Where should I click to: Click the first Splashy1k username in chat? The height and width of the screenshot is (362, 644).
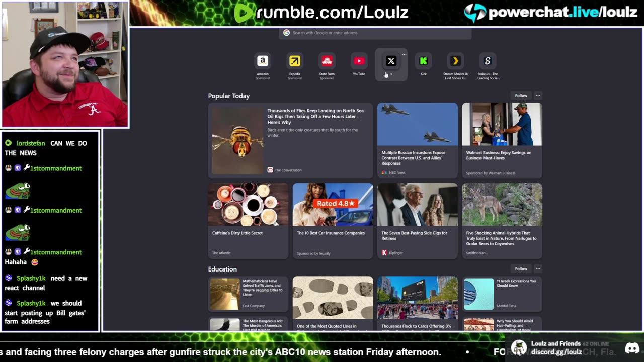pos(31,278)
